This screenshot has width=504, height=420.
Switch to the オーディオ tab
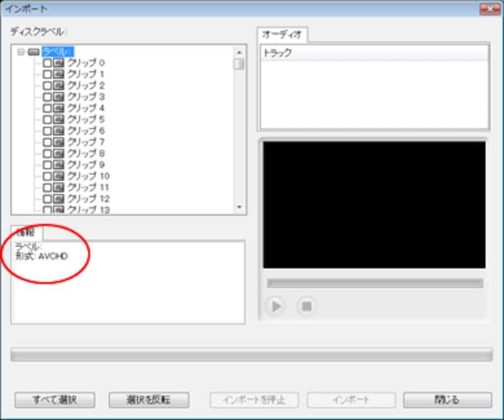coord(282,35)
